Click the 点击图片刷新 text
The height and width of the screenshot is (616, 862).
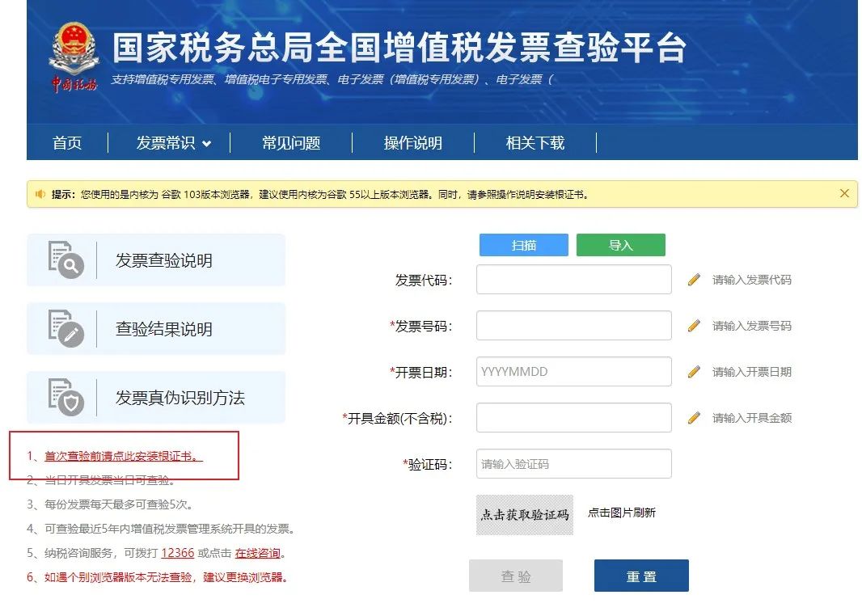point(622,513)
